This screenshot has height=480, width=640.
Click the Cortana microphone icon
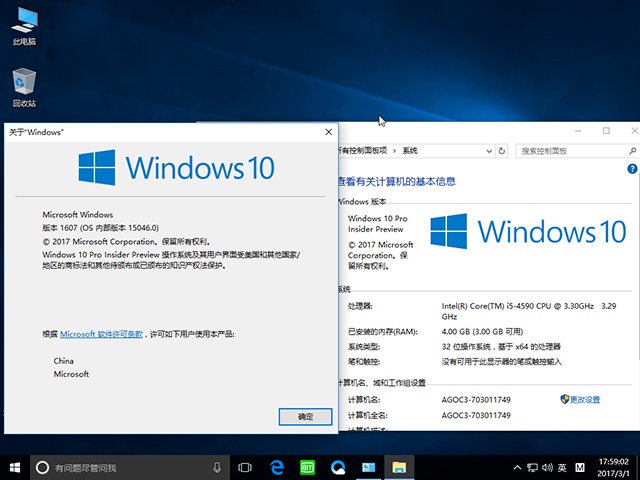(x=217, y=467)
